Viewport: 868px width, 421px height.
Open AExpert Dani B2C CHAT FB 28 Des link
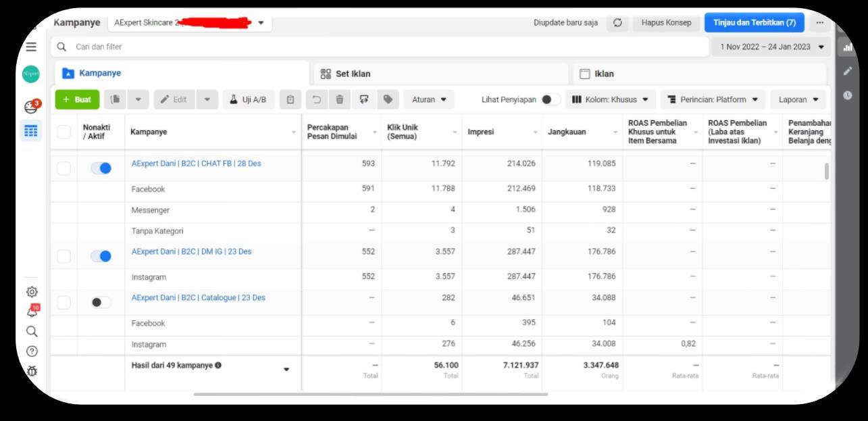196,164
